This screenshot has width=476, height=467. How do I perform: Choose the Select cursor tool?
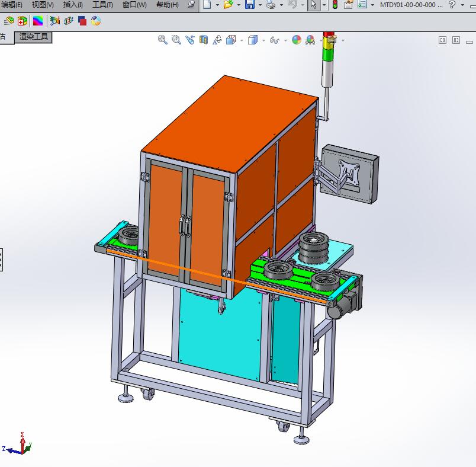click(314, 5)
